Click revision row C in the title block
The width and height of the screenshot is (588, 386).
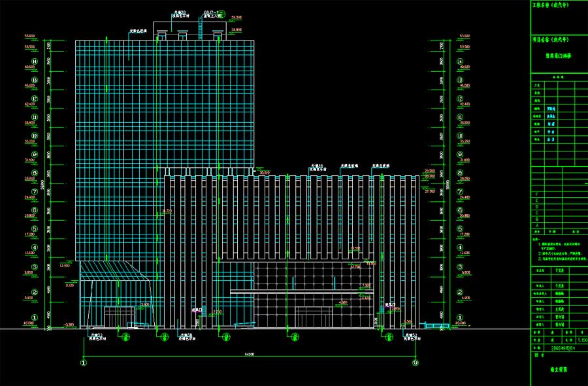pos(559,213)
